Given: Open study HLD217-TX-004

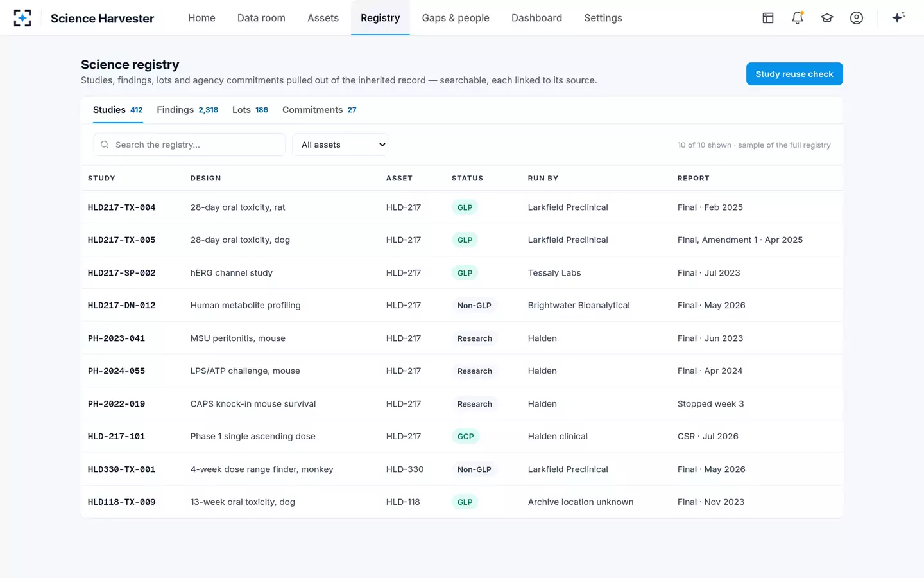Looking at the screenshot, I should (x=121, y=207).
